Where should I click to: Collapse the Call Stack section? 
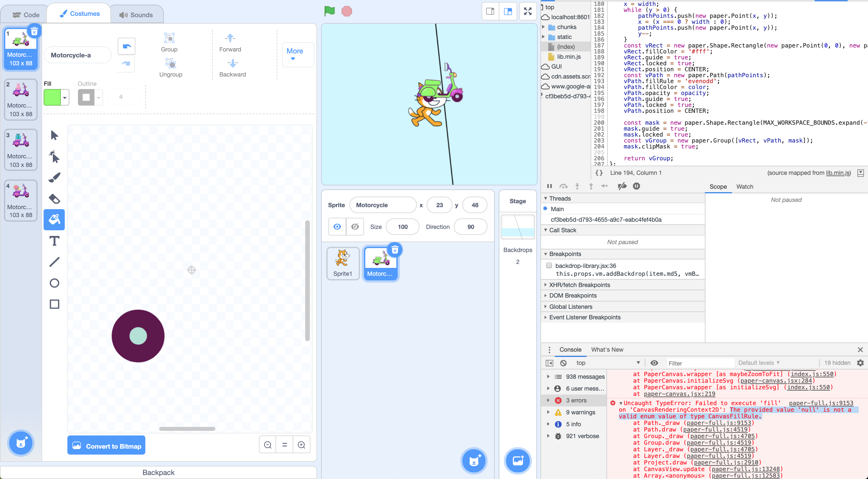point(546,230)
